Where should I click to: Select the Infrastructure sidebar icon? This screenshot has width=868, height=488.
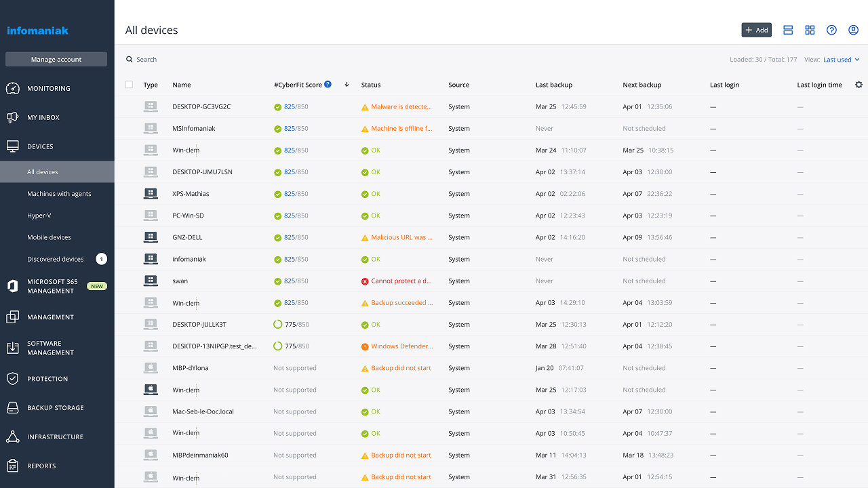(14, 436)
